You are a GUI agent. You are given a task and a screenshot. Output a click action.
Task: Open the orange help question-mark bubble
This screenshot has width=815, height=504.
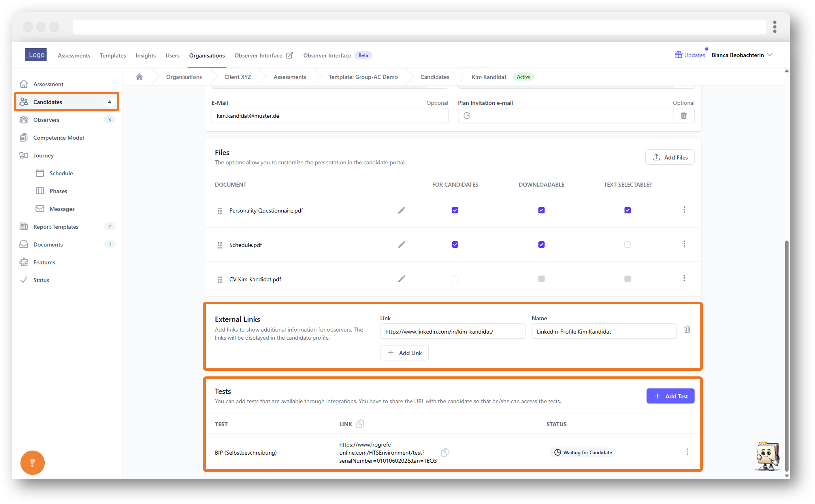click(x=32, y=462)
